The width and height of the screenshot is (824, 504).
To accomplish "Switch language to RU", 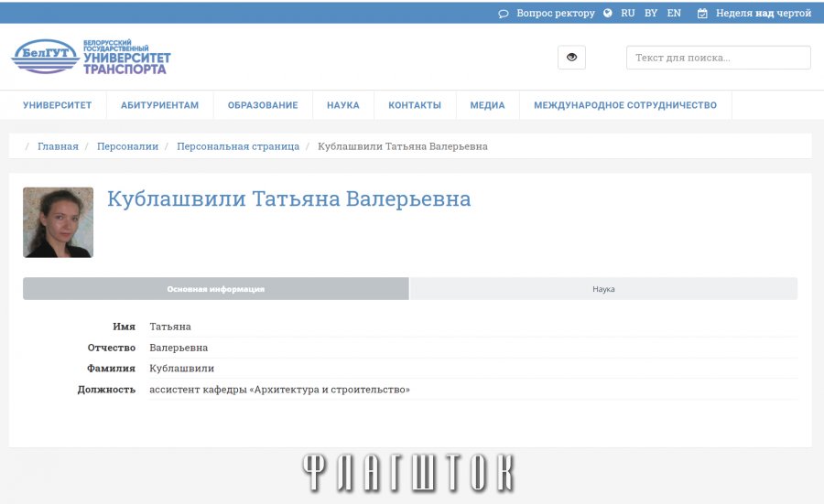I will point(627,14).
